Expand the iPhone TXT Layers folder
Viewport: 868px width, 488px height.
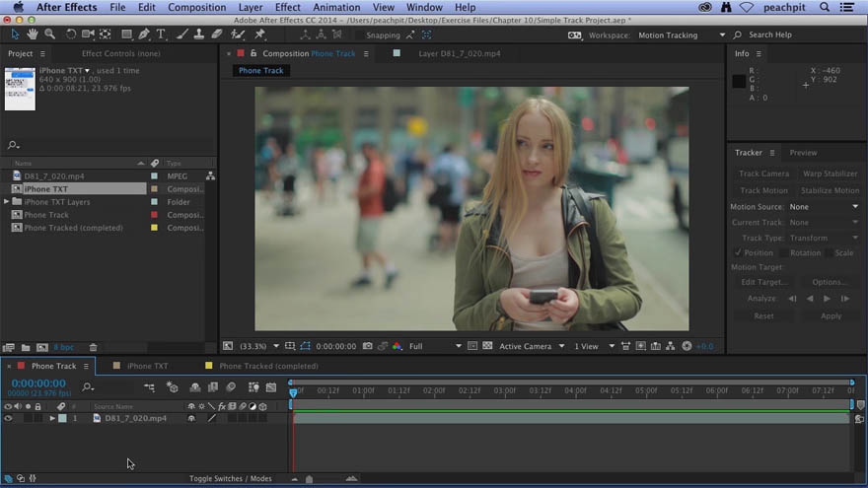(7, 202)
